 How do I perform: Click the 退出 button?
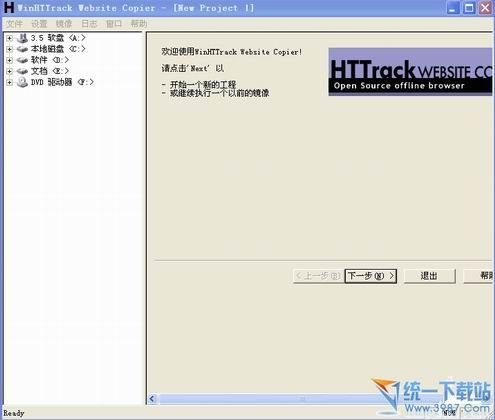coord(429,276)
